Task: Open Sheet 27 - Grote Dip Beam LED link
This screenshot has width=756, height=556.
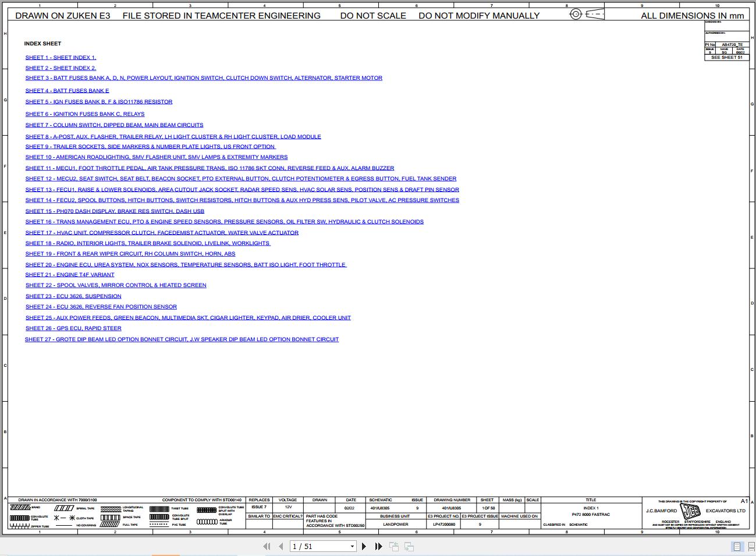Action: coord(182,339)
